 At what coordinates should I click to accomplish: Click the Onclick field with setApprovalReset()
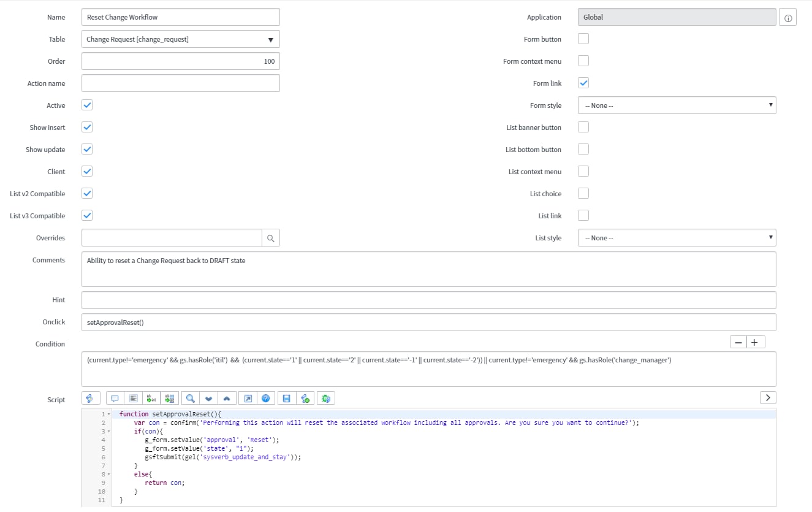tap(429, 322)
